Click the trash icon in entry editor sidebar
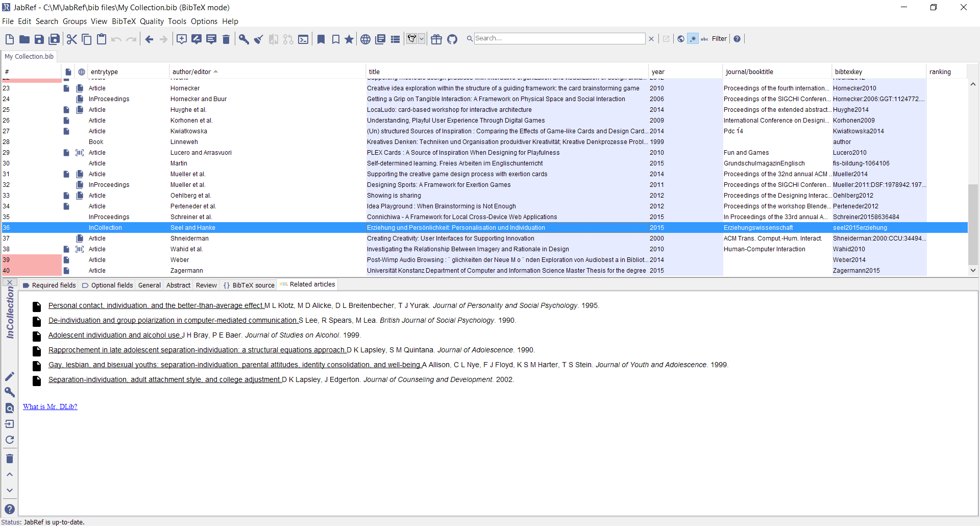980x526 pixels. tap(10, 459)
